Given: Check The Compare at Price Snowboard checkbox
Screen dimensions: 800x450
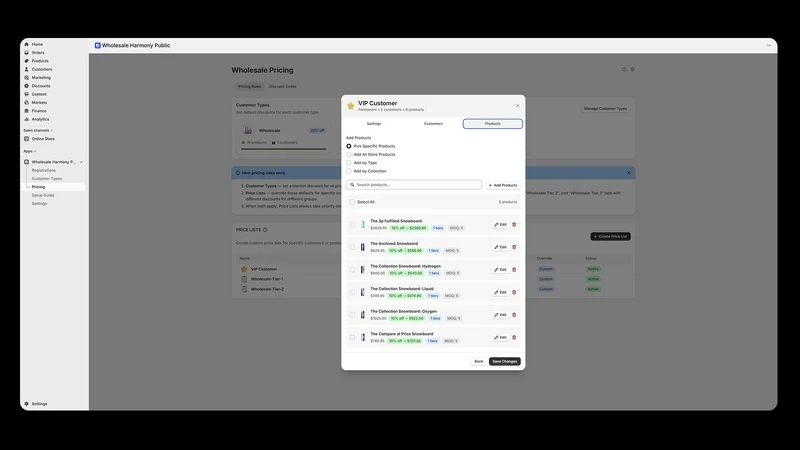Looking at the screenshot, I should [x=353, y=337].
